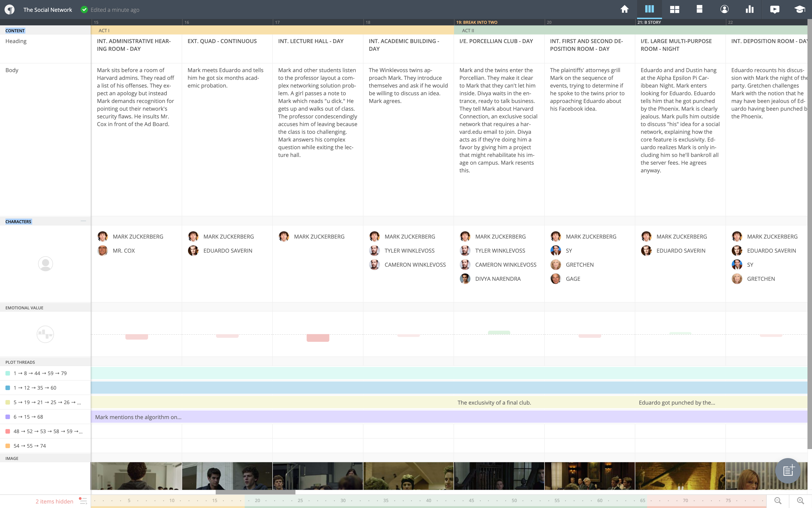Click the green saved checkmark status icon
This screenshot has width=812, height=508.
pos(84,10)
